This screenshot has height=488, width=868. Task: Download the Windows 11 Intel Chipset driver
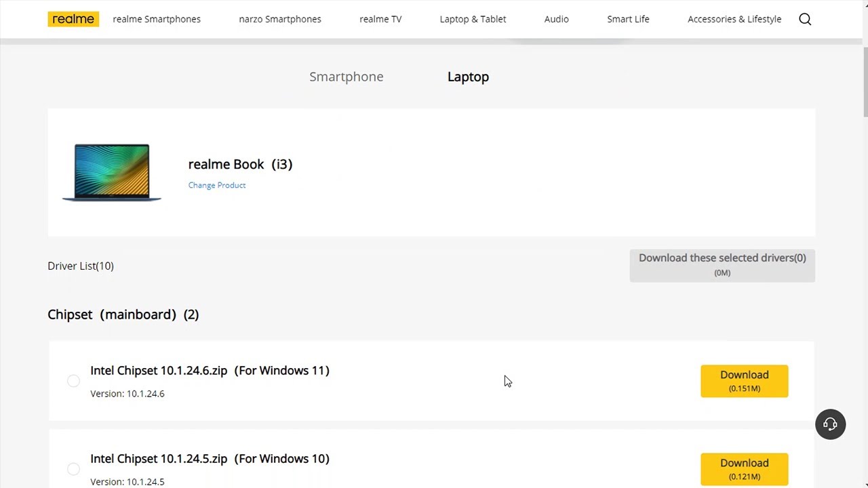[x=744, y=381]
